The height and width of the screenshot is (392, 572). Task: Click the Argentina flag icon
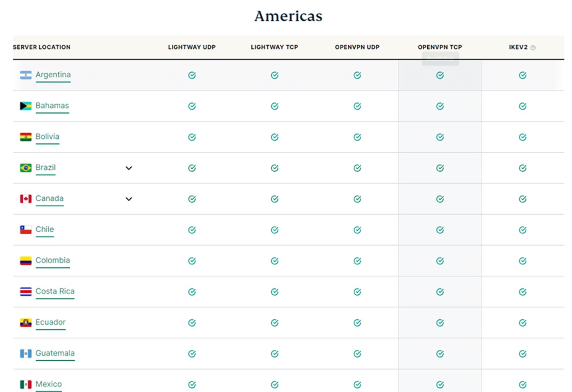[26, 74]
